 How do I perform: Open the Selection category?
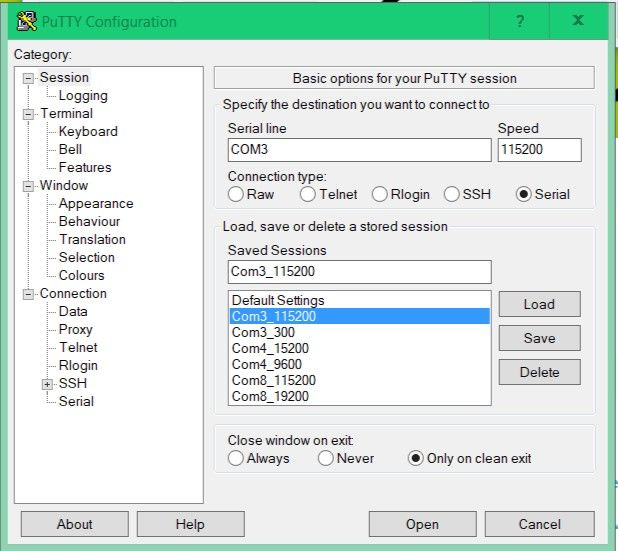pyautogui.click(x=87, y=257)
